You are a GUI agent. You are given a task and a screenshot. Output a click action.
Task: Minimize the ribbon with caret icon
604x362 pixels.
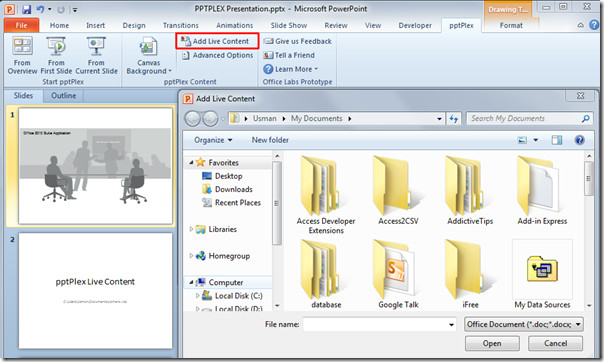581,25
